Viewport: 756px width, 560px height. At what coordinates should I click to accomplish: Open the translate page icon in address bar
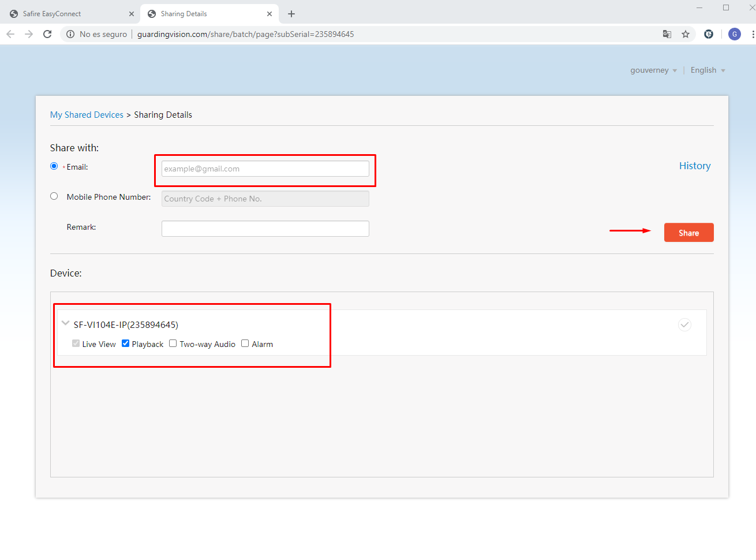[x=667, y=34]
